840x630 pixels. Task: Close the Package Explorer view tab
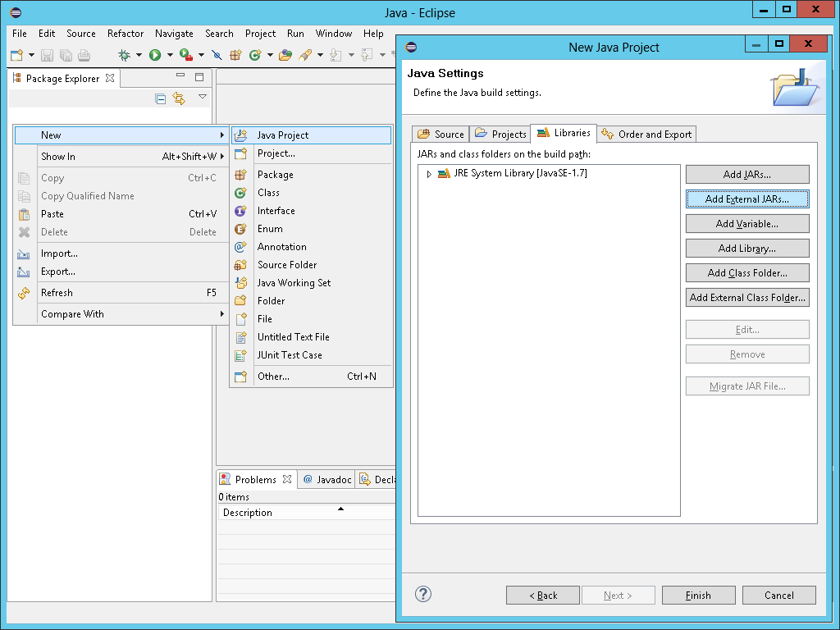(x=110, y=79)
